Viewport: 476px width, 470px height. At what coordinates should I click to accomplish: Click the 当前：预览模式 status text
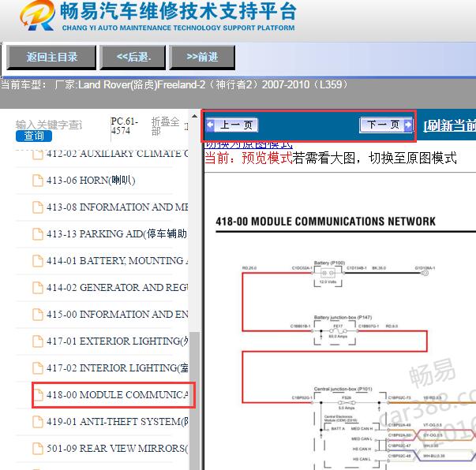(x=249, y=159)
